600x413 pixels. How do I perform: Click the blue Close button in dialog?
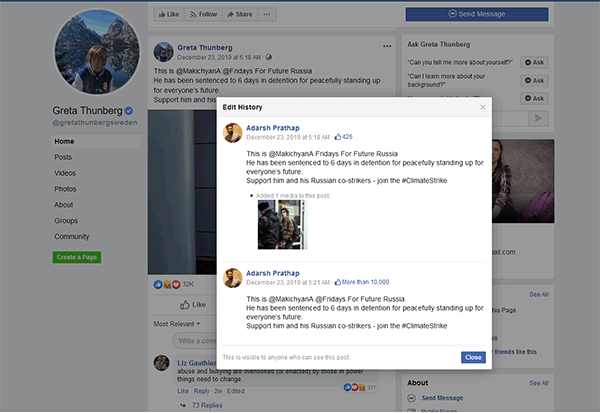click(473, 357)
